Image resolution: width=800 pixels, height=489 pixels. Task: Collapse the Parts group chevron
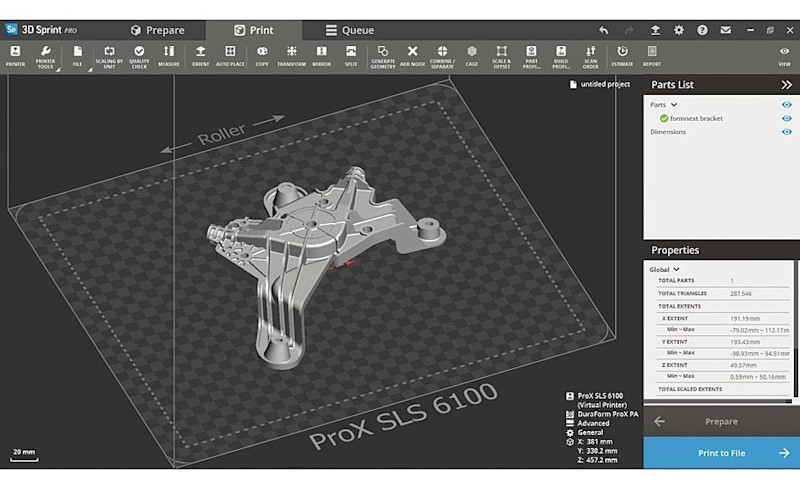coord(674,105)
